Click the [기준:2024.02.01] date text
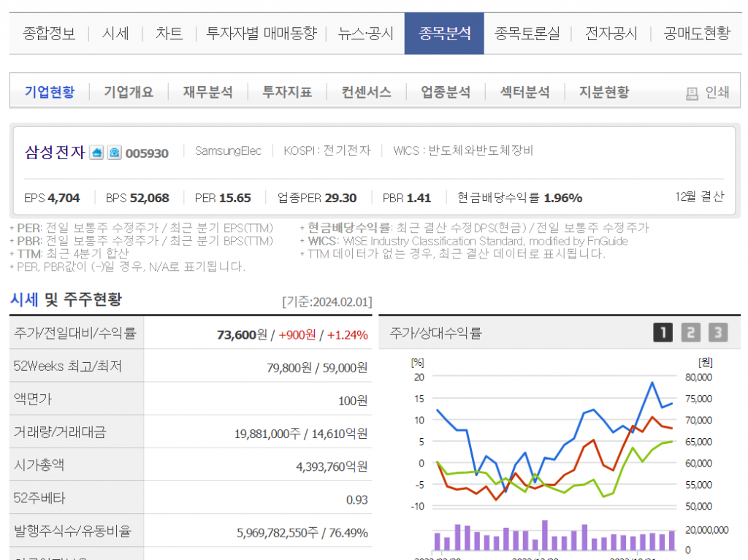 (x=327, y=302)
